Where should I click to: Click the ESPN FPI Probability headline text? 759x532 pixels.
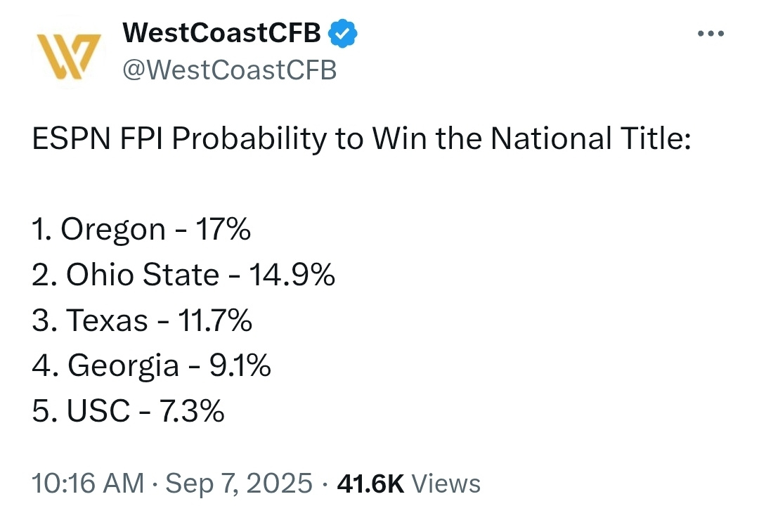[x=362, y=139]
